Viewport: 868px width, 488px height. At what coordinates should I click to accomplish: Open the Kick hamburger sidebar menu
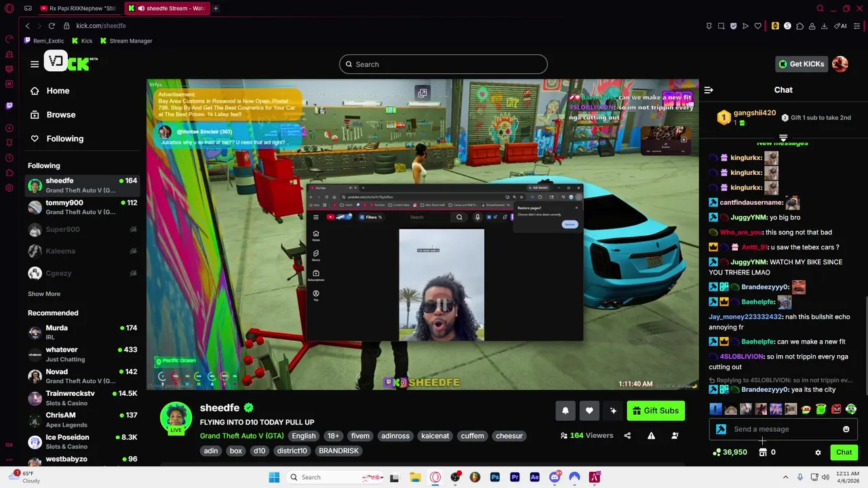(x=35, y=64)
